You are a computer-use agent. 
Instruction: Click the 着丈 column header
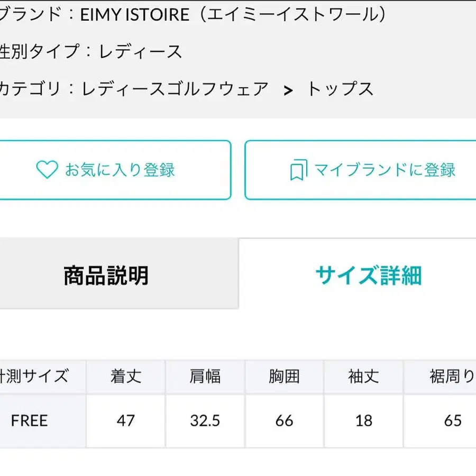click(126, 377)
